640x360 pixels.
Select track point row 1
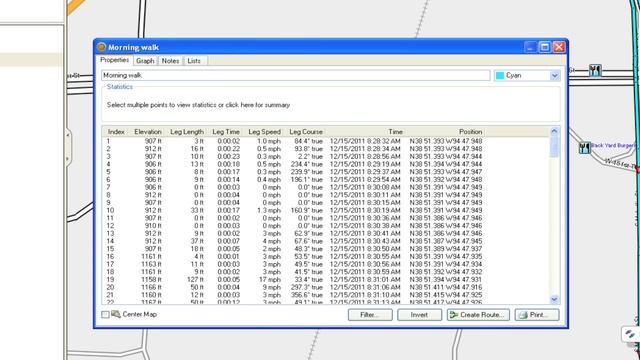[x=294, y=141]
